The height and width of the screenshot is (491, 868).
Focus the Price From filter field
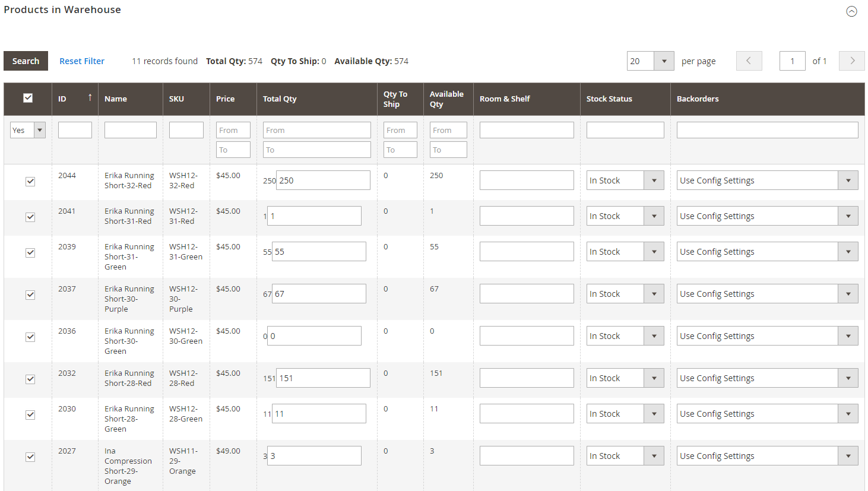[x=233, y=130]
